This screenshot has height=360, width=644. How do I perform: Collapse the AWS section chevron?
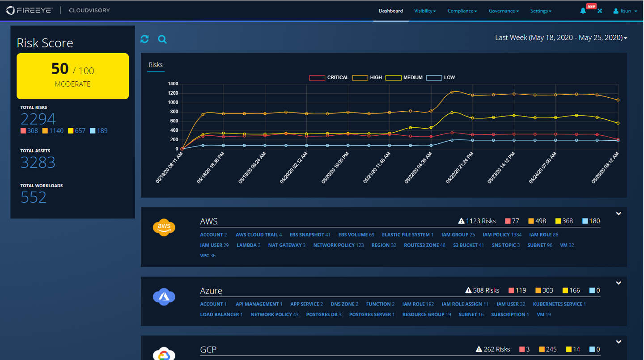(619, 213)
